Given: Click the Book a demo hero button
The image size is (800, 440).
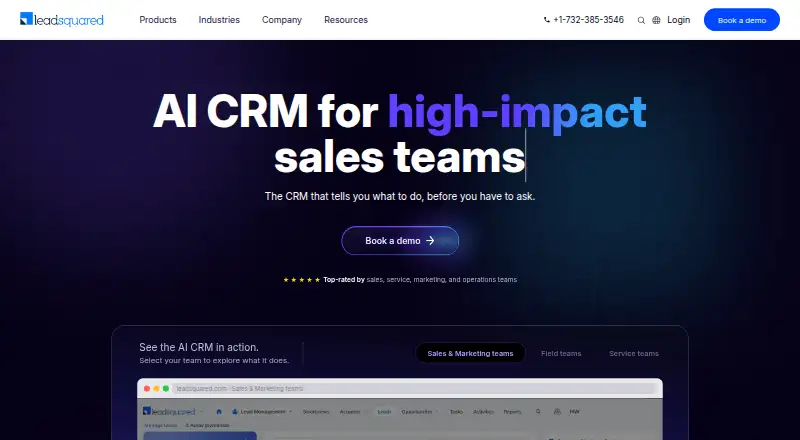Looking at the screenshot, I should click(400, 240).
